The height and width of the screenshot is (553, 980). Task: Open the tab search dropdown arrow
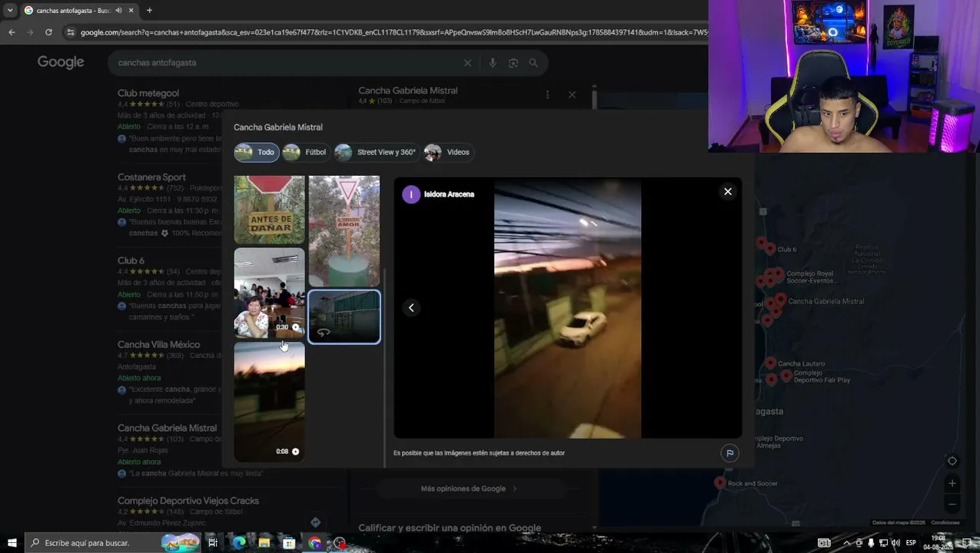10,11
